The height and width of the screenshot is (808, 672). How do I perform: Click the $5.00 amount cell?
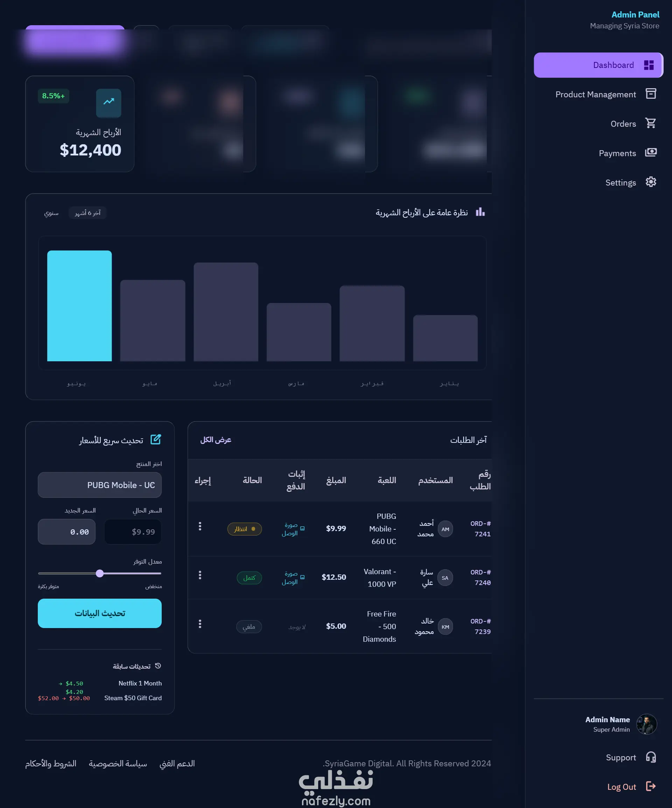[x=336, y=626]
